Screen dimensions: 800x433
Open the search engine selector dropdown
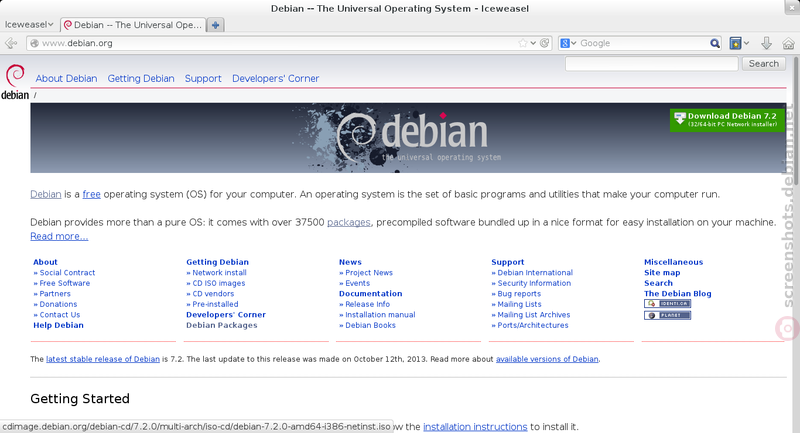(568, 43)
